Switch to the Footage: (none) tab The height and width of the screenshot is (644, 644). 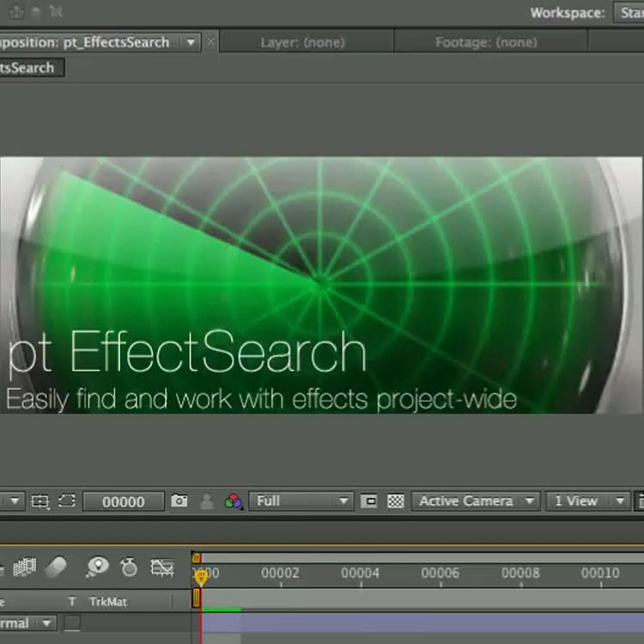click(x=486, y=42)
